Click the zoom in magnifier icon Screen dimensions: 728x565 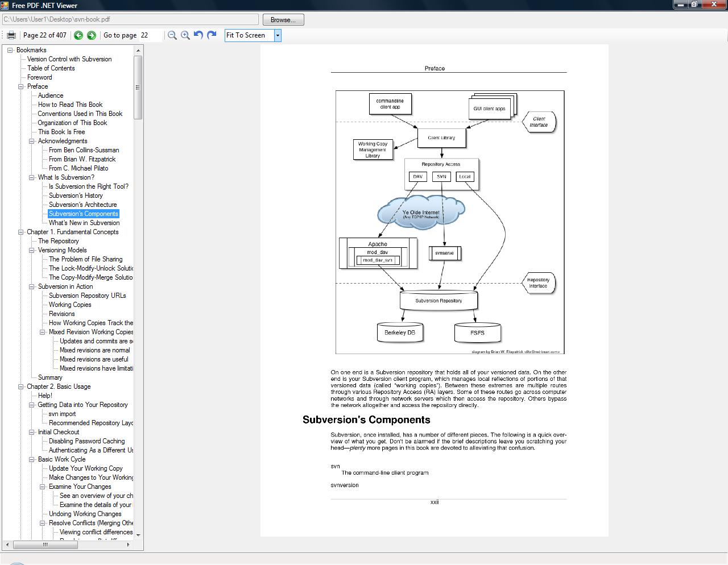pyautogui.click(x=185, y=35)
